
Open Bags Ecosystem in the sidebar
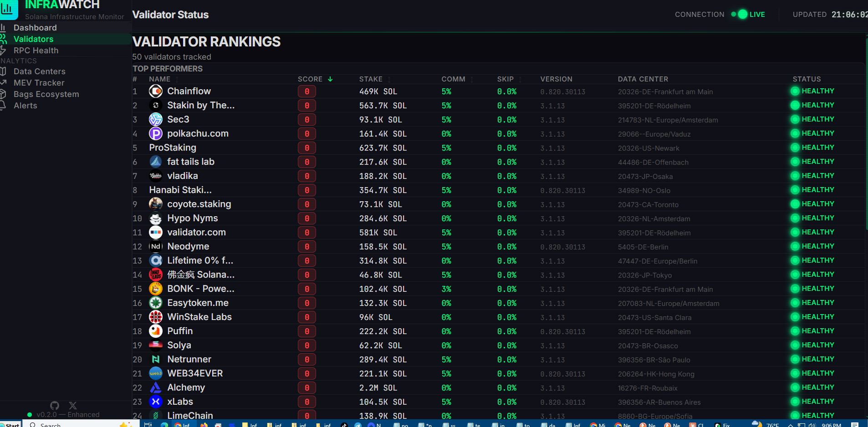coord(66,94)
